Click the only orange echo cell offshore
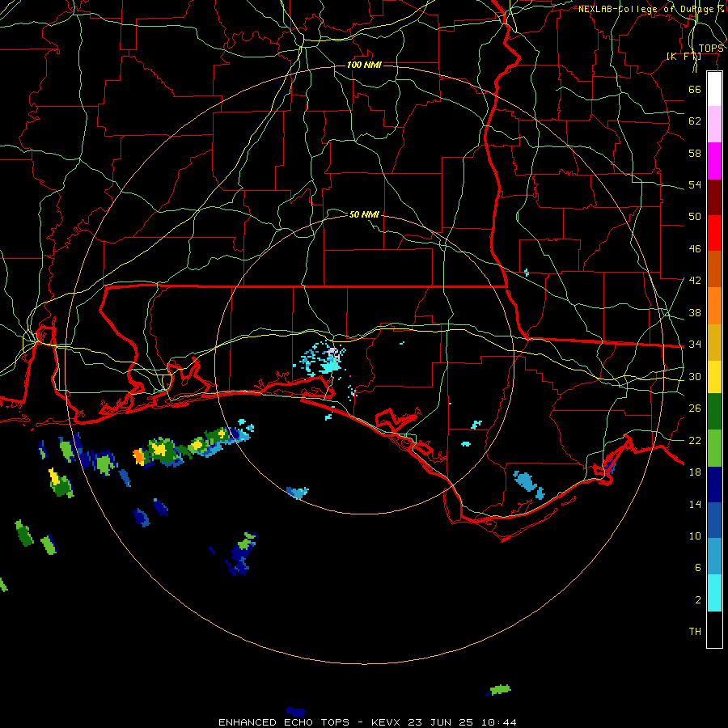This screenshot has width=728, height=728. point(139,457)
